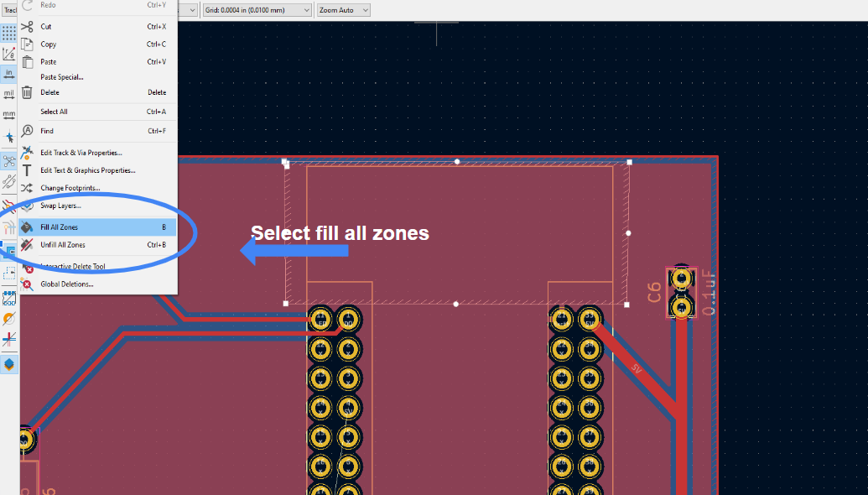Open Global Deletions dialog
868x495 pixels.
[x=98, y=284]
